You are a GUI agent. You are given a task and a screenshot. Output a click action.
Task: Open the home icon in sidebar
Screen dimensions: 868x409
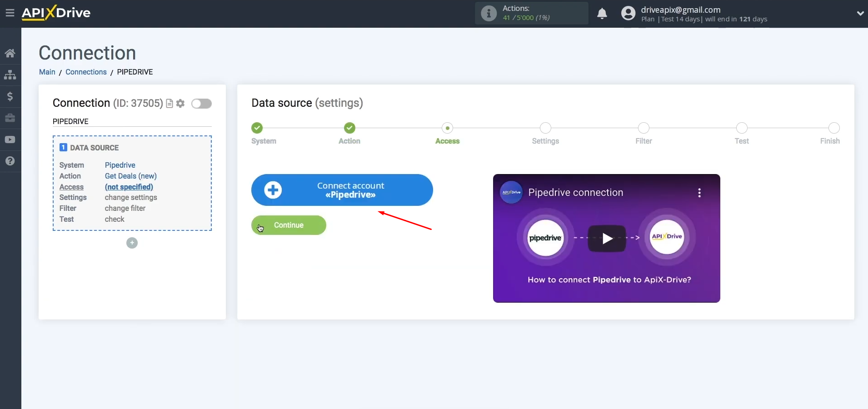(x=10, y=53)
